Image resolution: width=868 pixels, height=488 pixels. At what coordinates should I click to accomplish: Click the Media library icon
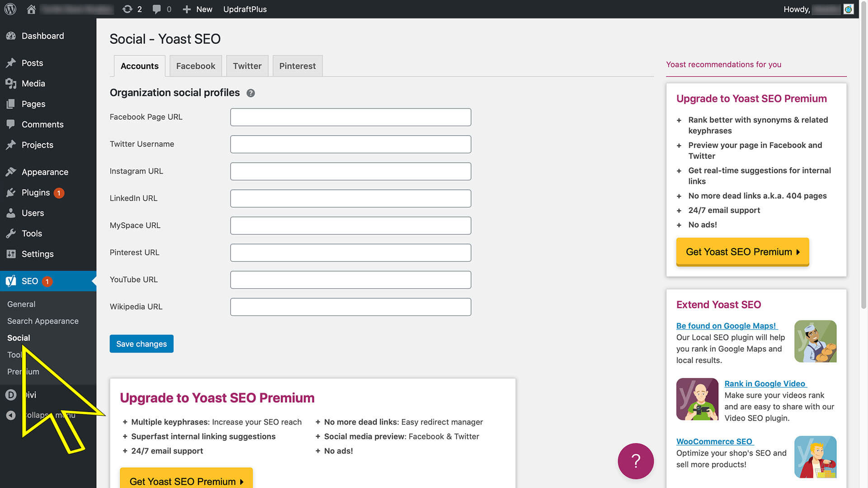click(x=11, y=84)
